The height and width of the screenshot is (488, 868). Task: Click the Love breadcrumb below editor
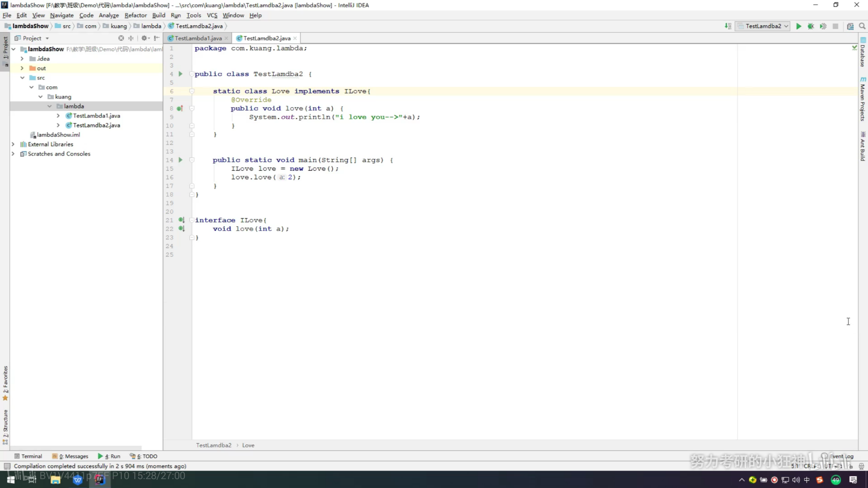pos(248,445)
